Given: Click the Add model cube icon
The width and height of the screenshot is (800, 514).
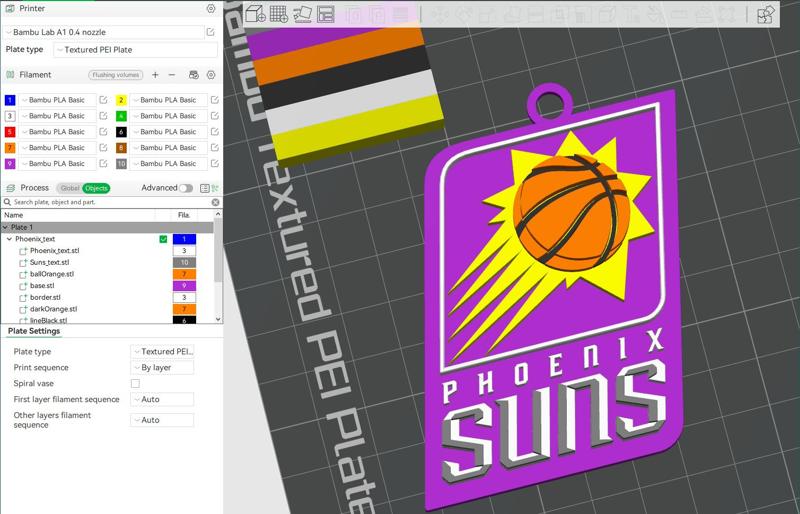Looking at the screenshot, I should coord(256,14).
